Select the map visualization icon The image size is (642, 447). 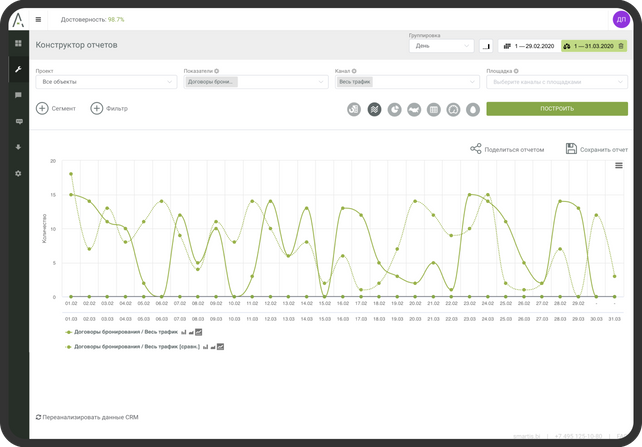click(414, 109)
